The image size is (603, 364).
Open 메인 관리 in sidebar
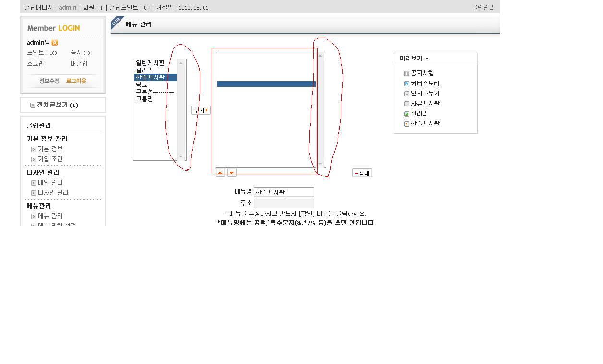(x=50, y=183)
